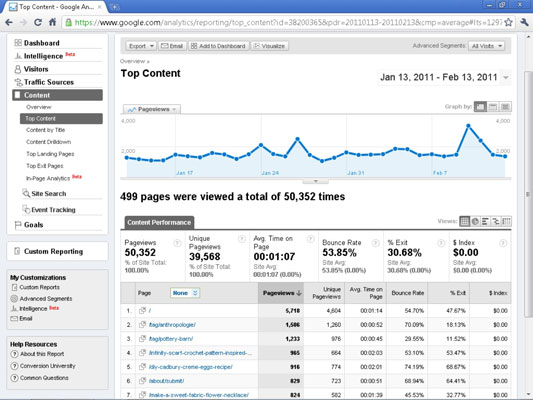The height and width of the screenshot is (400, 533).
Task: Switch to the comparison view icon
Action: (x=496, y=222)
